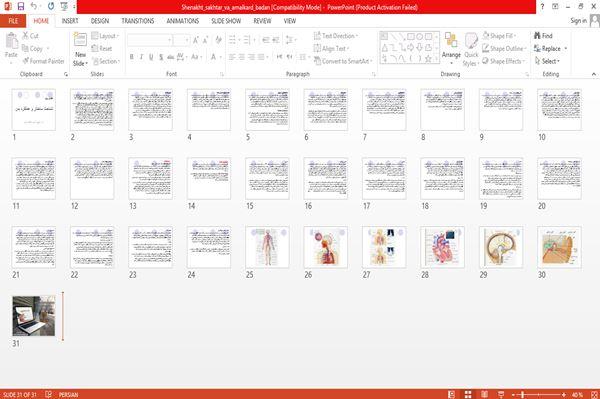This screenshot has width=600, height=399.
Task: Click the zoom out minus button
Action: coord(514,394)
